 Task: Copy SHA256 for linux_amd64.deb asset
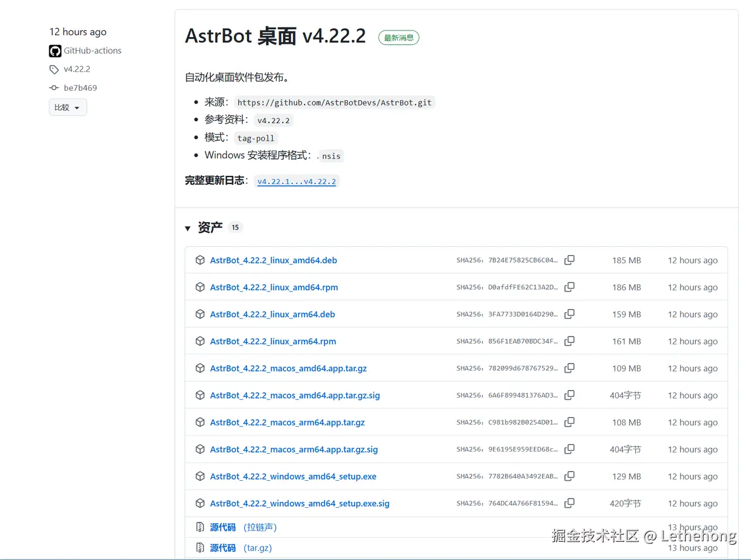click(569, 260)
